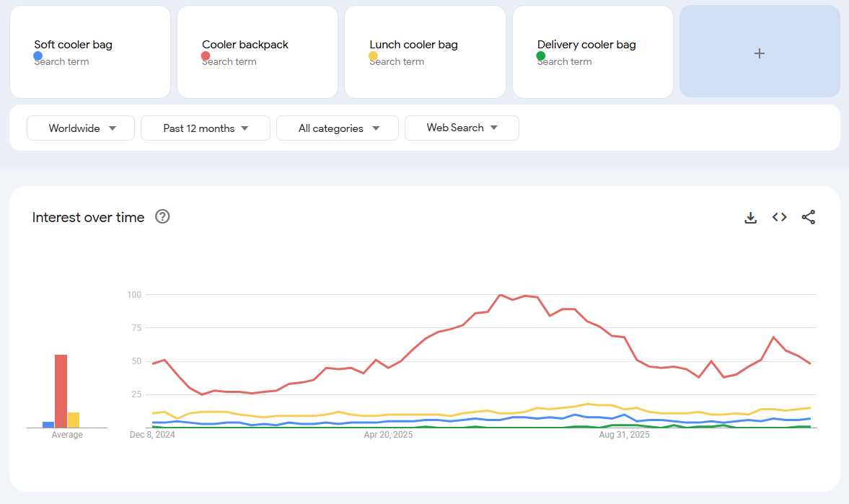This screenshot has width=849, height=504.
Task: Add a new comparison term with plus
Action: tap(760, 53)
